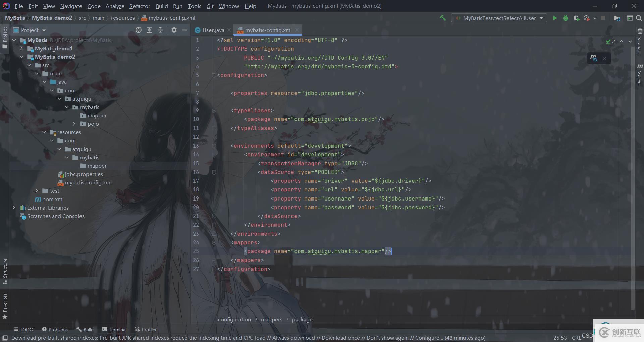Go to next highlighted error arrow
The width and height of the screenshot is (644, 342).
point(630,41)
